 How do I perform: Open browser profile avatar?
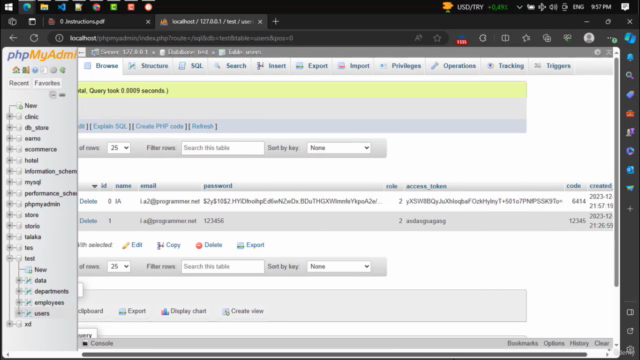[589, 38]
